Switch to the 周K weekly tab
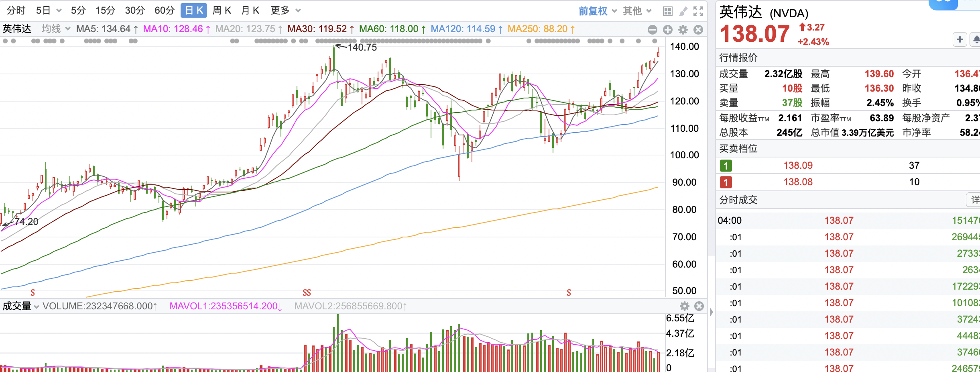The width and height of the screenshot is (980, 372). [x=222, y=10]
